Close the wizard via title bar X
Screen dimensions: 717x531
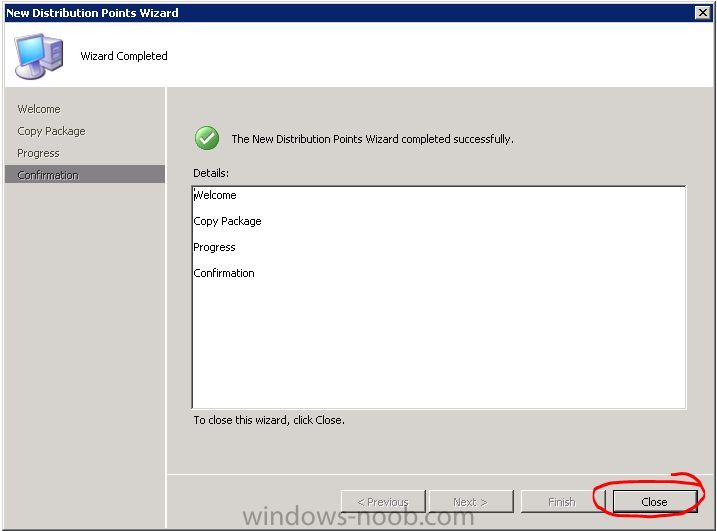(702, 13)
